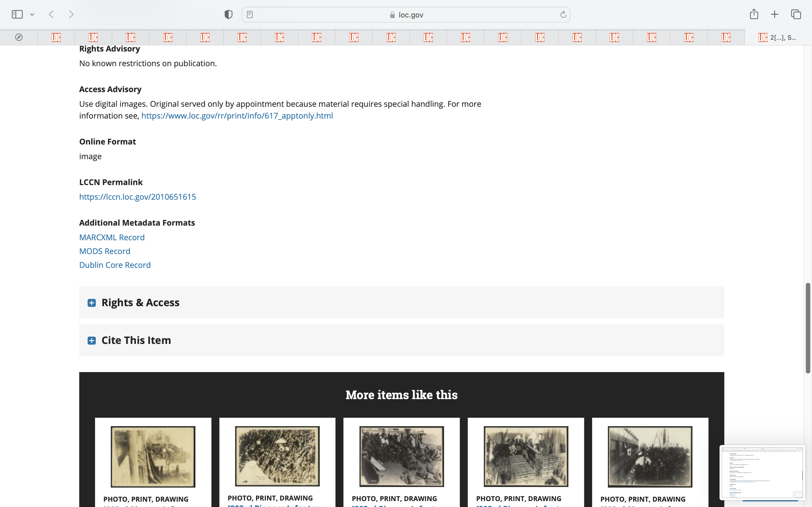Reload the page with refresh icon

[563, 14]
